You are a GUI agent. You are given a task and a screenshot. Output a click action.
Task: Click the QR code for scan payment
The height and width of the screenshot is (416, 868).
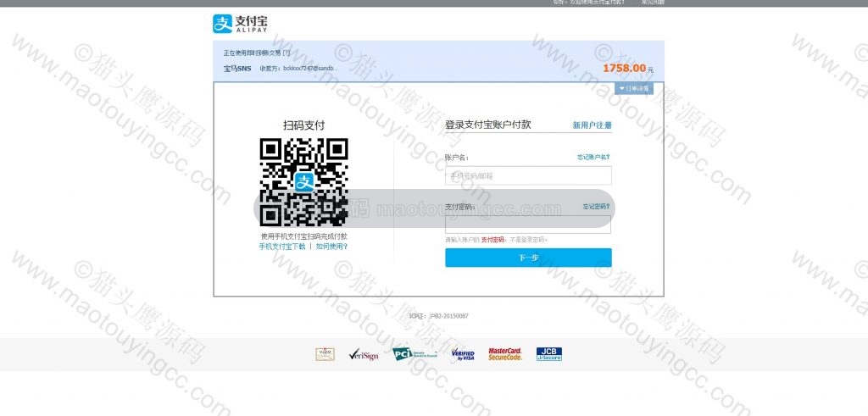(x=304, y=182)
